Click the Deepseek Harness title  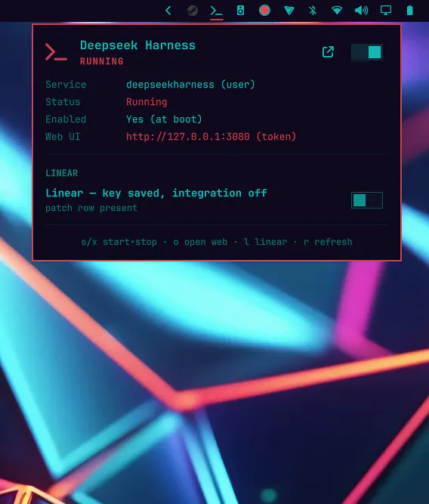coord(137,45)
